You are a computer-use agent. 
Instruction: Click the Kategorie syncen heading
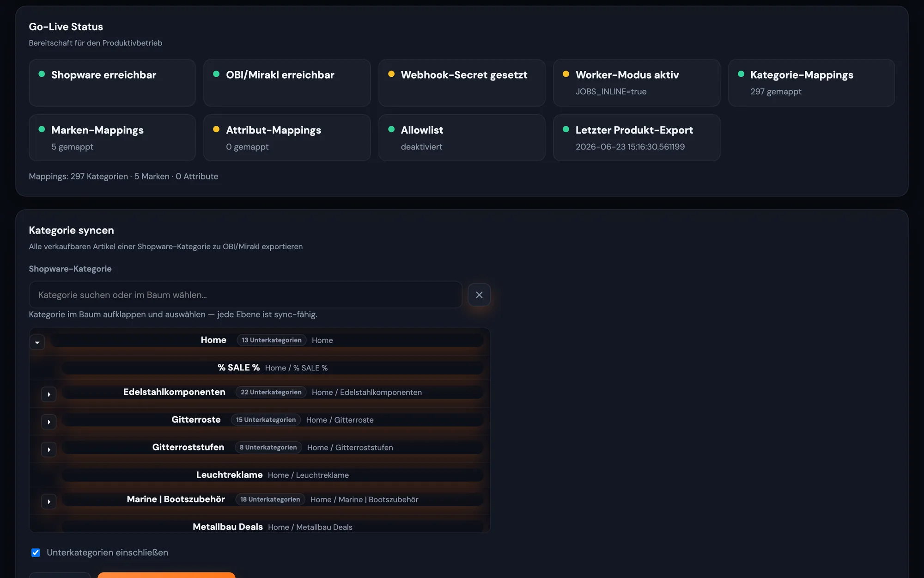click(x=71, y=230)
